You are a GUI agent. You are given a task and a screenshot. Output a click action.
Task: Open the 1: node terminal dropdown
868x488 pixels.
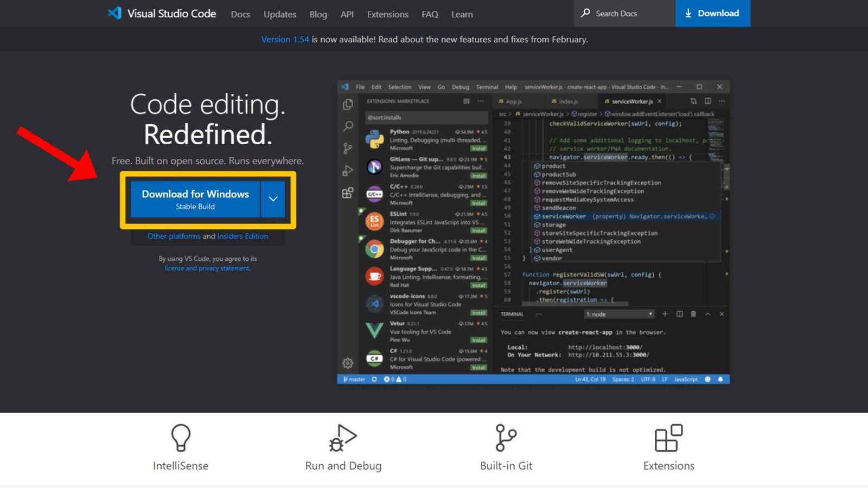[x=619, y=314]
